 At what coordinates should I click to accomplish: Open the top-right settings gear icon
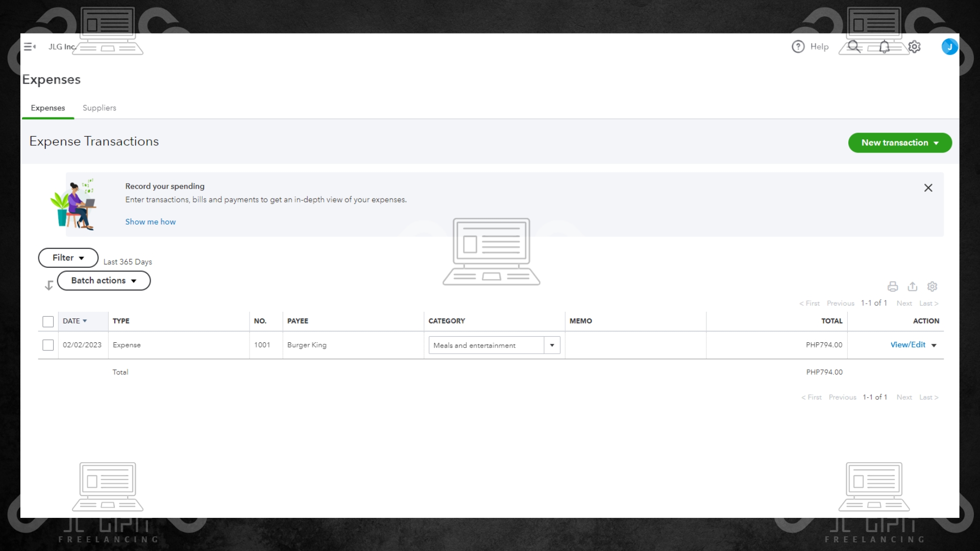[914, 47]
